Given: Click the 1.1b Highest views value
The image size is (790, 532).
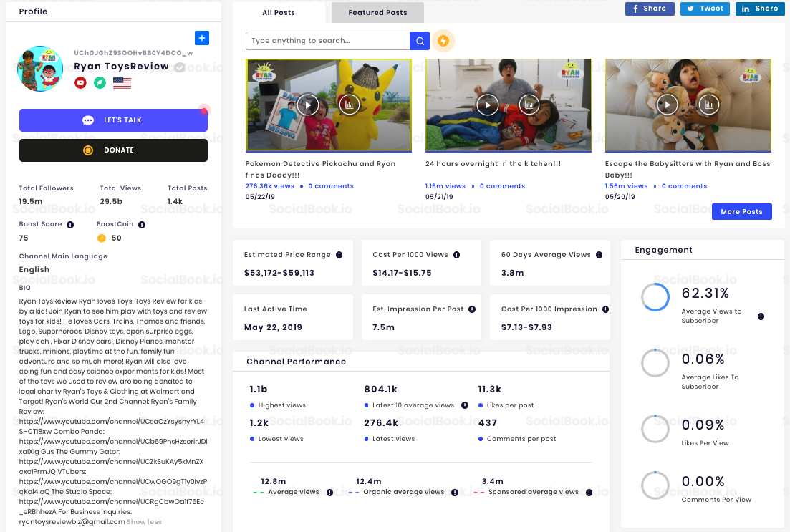Looking at the screenshot, I should click(x=259, y=390).
